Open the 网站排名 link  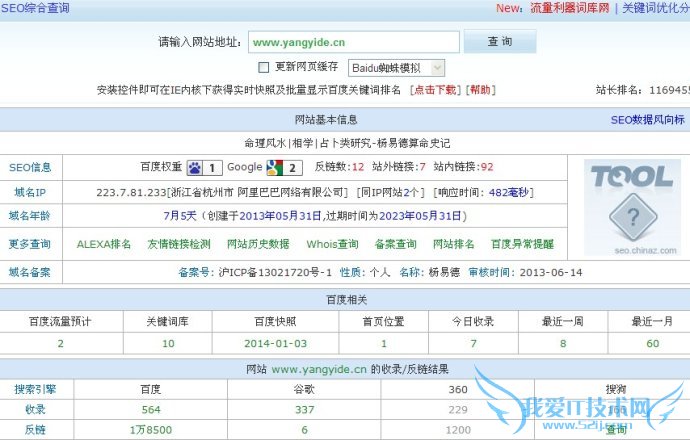(454, 244)
